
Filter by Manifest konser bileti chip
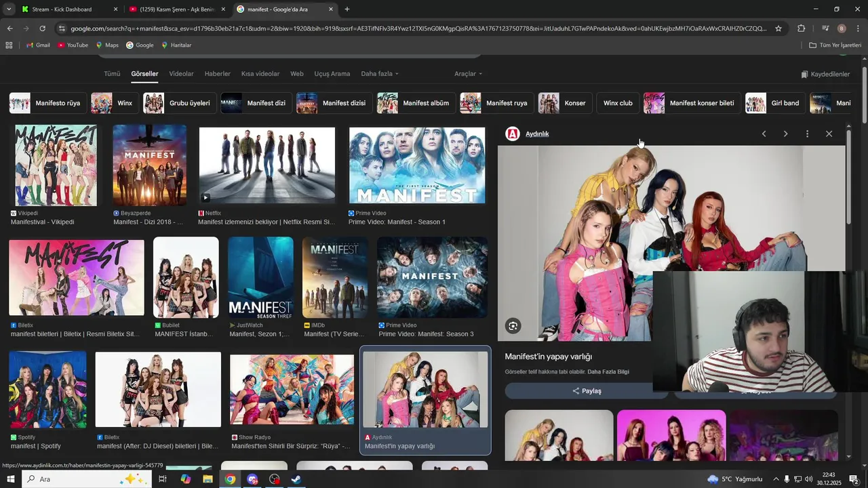[x=692, y=103]
